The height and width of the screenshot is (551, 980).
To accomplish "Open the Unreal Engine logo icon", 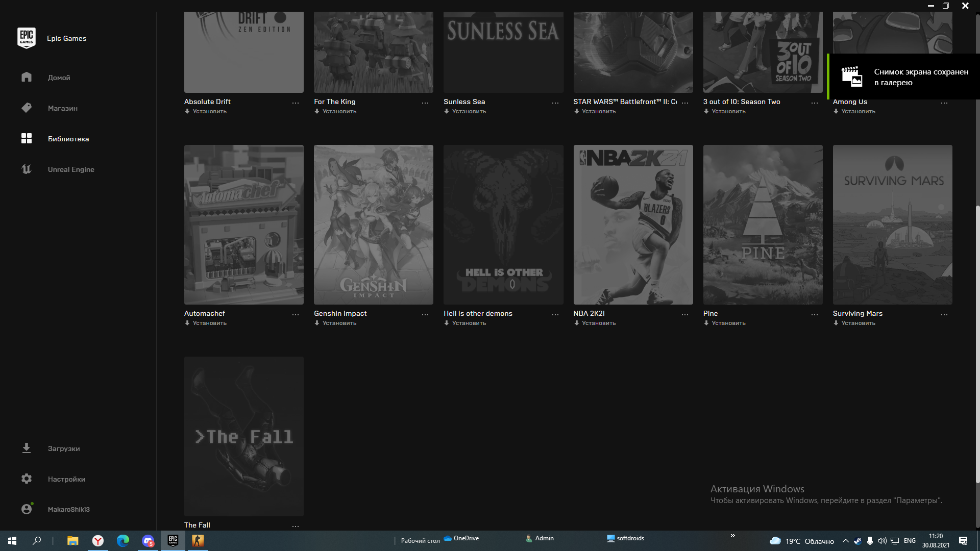I will [27, 169].
